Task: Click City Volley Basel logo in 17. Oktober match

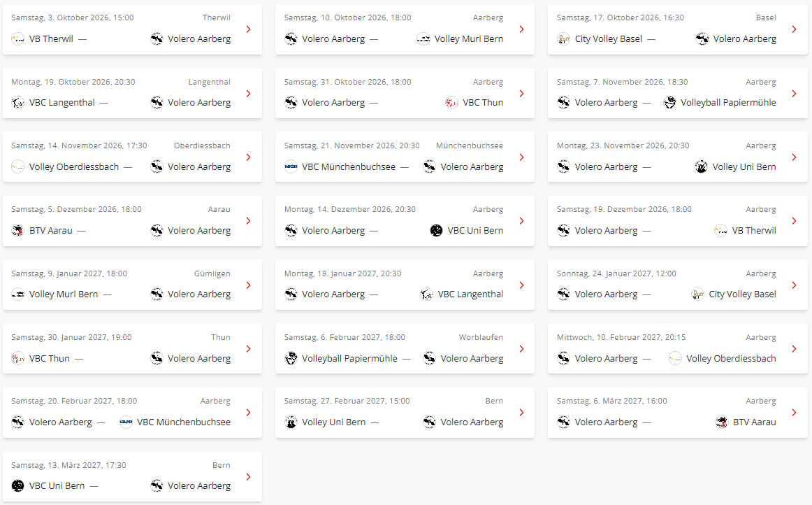Action: tap(564, 39)
